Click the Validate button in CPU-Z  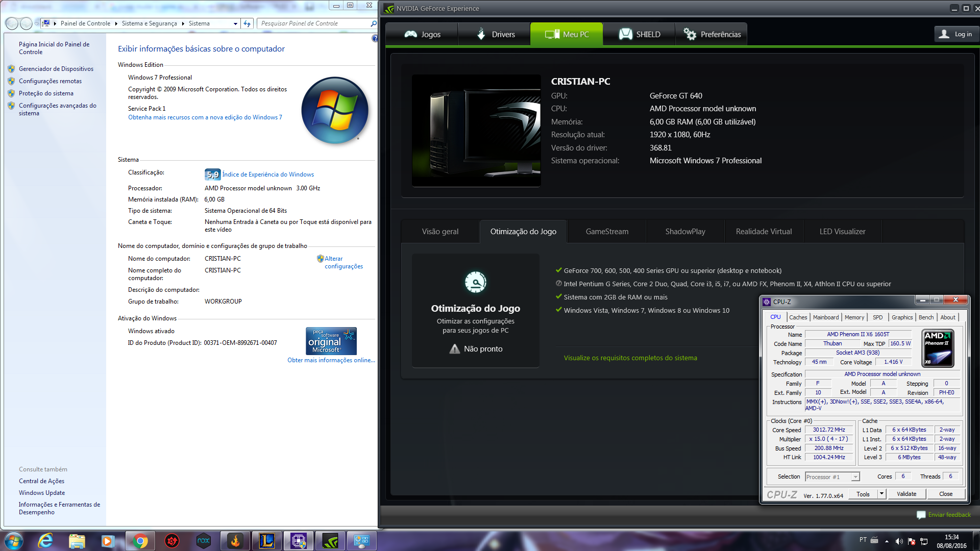click(x=906, y=494)
